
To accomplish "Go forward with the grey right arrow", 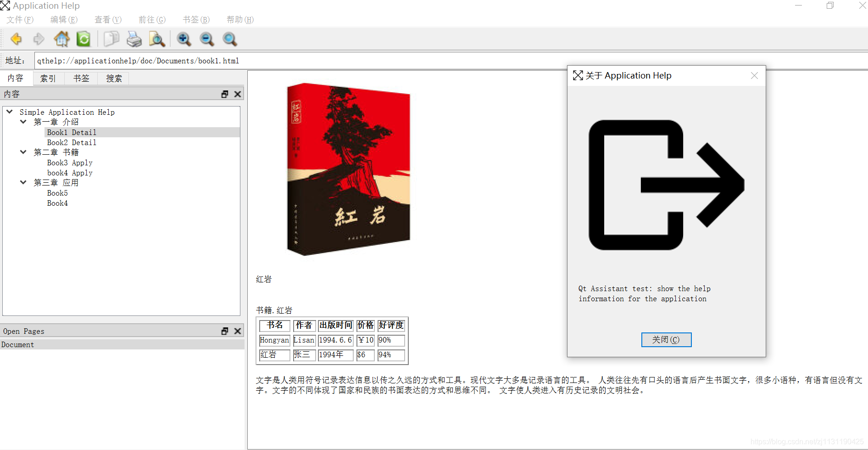I will point(39,39).
